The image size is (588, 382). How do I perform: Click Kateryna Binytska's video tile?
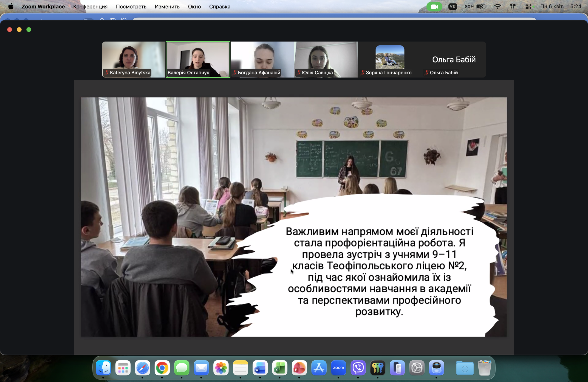pyautogui.click(x=133, y=59)
